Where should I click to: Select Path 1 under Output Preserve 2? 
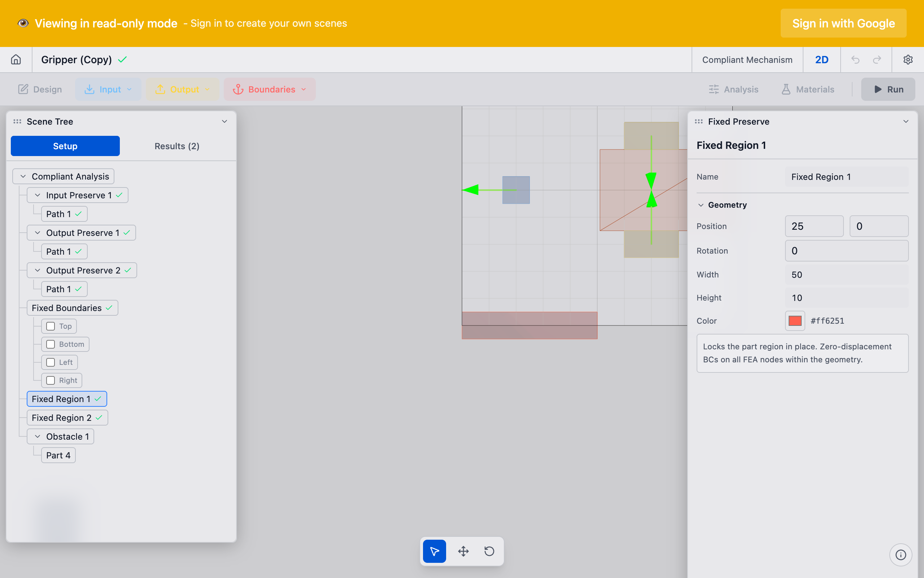(x=64, y=289)
